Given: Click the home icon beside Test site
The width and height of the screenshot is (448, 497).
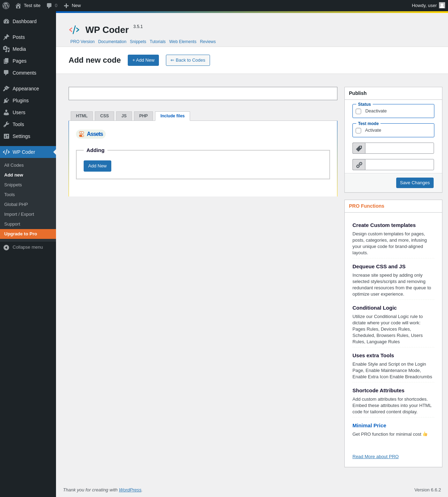Looking at the screenshot, I should coord(18,6).
